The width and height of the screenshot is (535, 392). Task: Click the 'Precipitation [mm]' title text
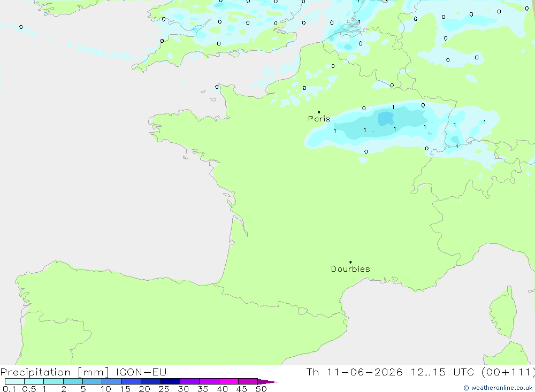click(55, 372)
